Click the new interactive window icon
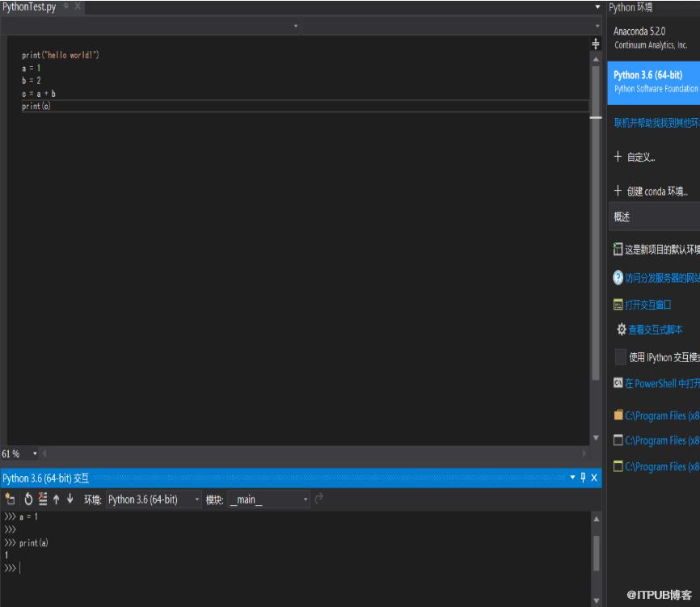The height and width of the screenshot is (607, 700). click(10, 499)
